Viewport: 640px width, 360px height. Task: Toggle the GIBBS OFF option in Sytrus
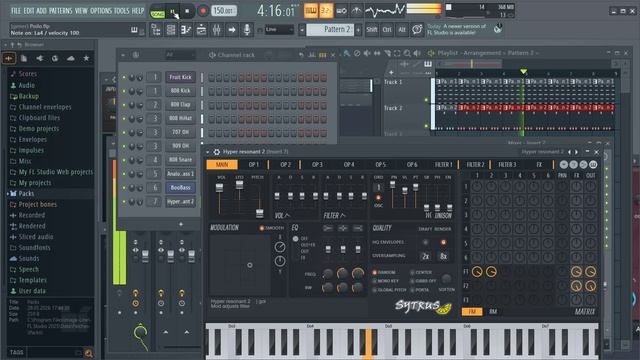[x=412, y=281]
